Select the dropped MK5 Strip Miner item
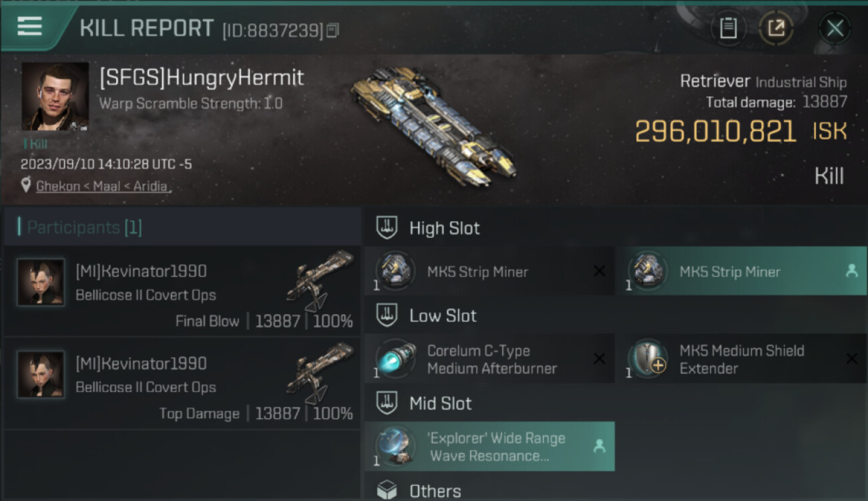 pyautogui.click(x=742, y=271)
